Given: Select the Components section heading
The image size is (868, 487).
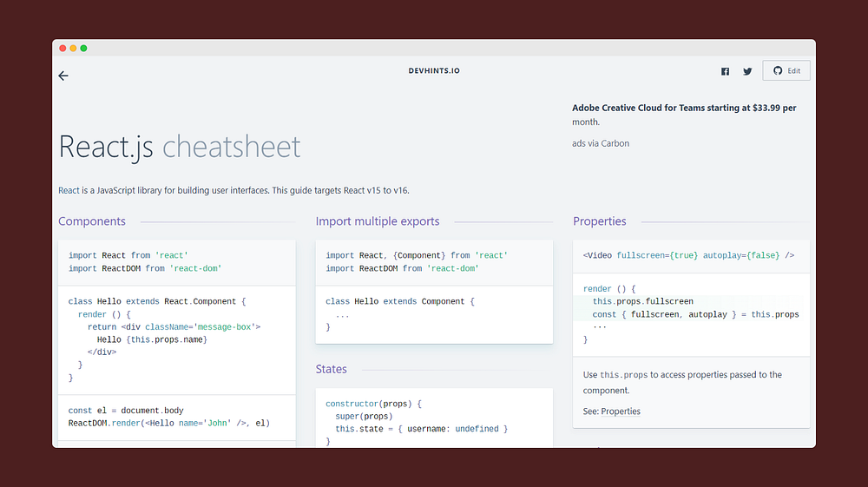Looking at the screenshot, I should [x=92, y=221].
